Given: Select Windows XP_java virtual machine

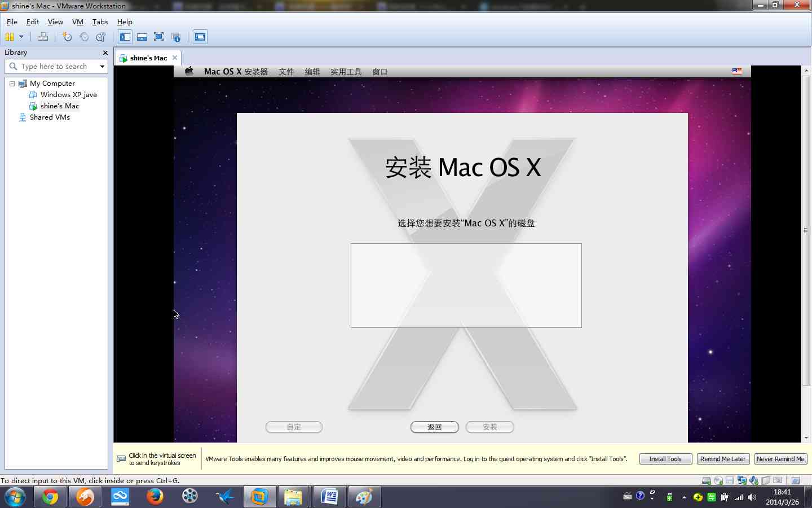Looking at the screenshot, I should tap(68, 95).
